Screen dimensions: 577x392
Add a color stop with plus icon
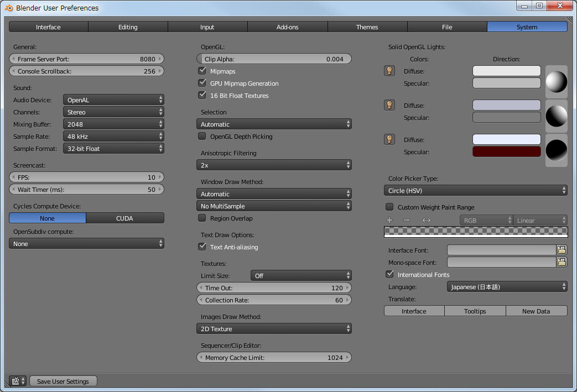(389, 220)
